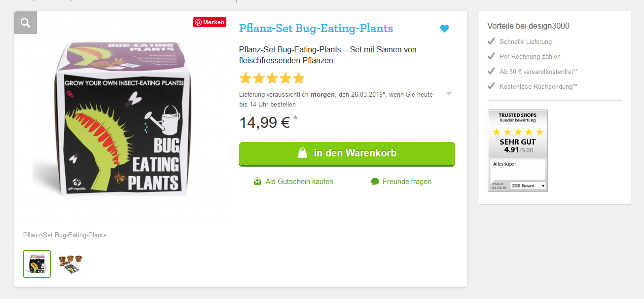Pin product via the red Merken button

(210, 22)
